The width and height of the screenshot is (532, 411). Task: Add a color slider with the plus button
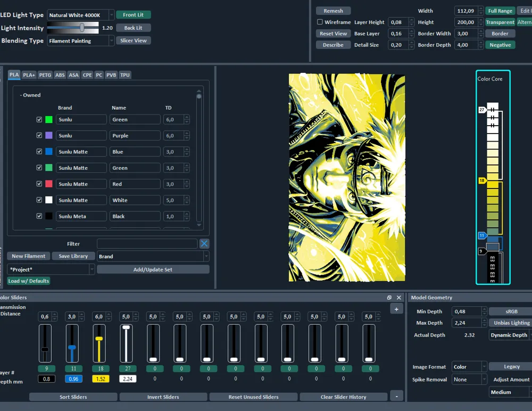[396, 309]
